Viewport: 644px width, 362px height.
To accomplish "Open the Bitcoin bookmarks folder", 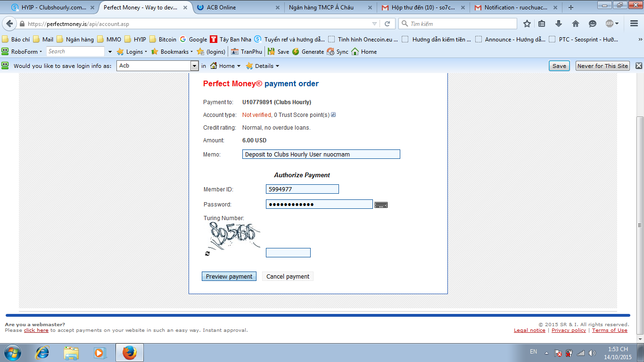I will 163,40.
